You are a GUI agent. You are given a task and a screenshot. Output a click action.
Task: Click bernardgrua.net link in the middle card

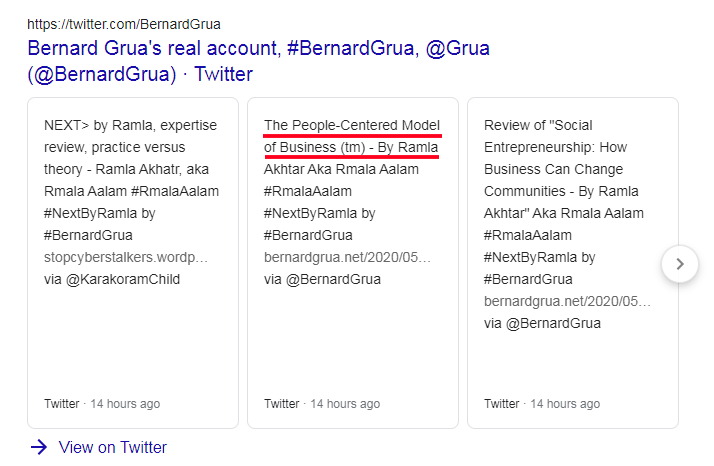pyautogui.click(x=347, y=257)
